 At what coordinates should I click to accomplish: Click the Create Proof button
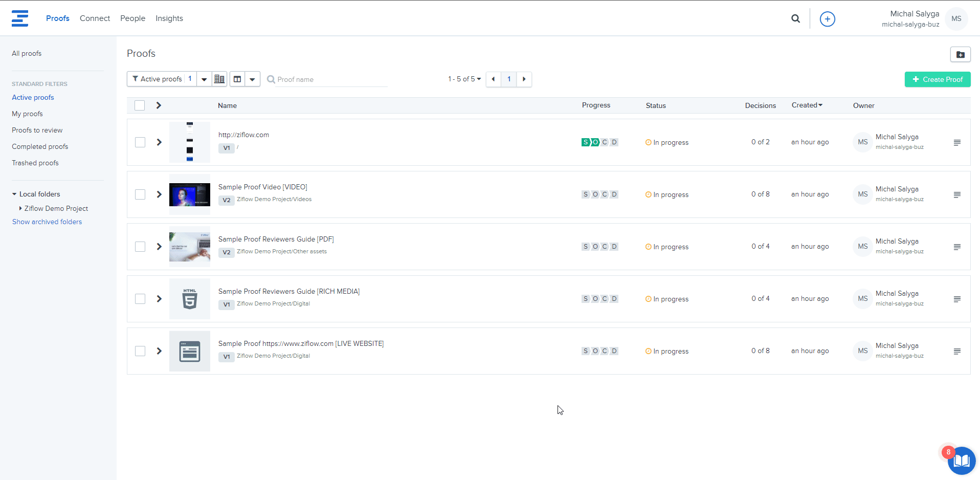coord(937,79)
